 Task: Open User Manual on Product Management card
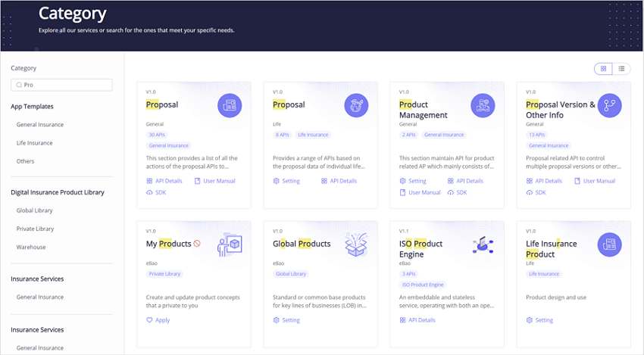tap(420, 192)
